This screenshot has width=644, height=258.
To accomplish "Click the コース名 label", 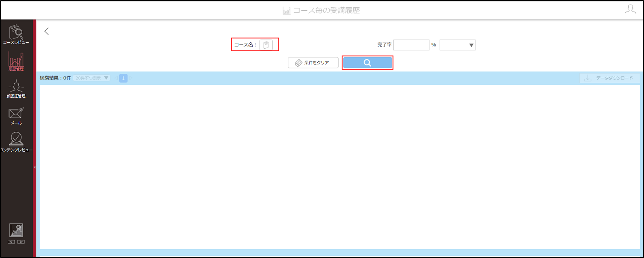I will point(245,45).
